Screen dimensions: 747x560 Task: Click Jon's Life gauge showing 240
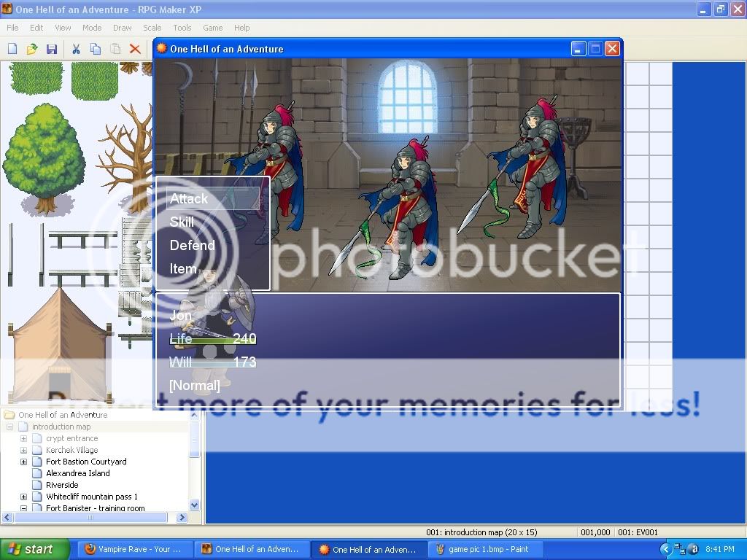point(213,338)
